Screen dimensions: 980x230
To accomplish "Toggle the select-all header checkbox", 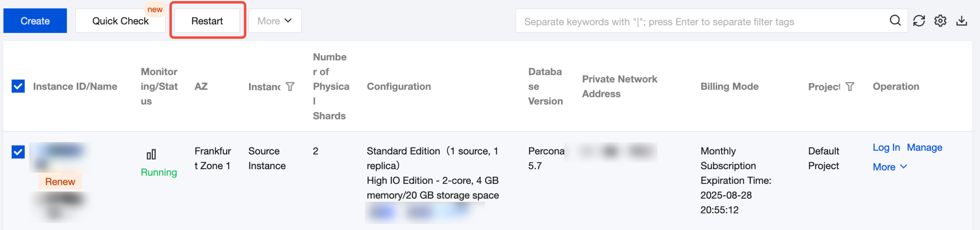I will [18, 86].
